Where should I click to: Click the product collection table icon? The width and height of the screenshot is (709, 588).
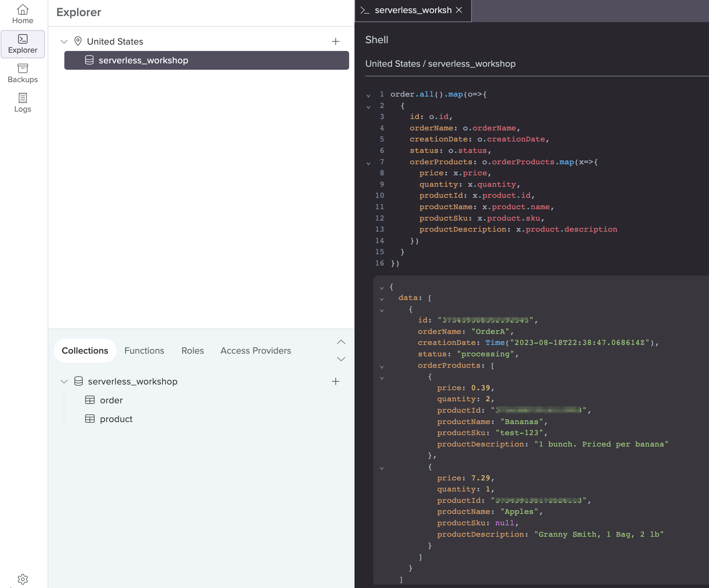90,419
